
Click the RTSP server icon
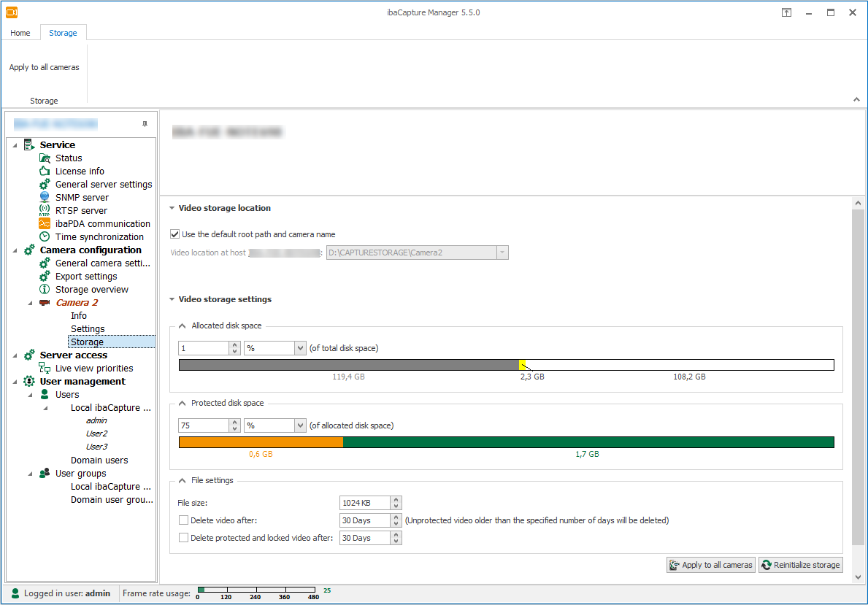click(x=45, y=211)
